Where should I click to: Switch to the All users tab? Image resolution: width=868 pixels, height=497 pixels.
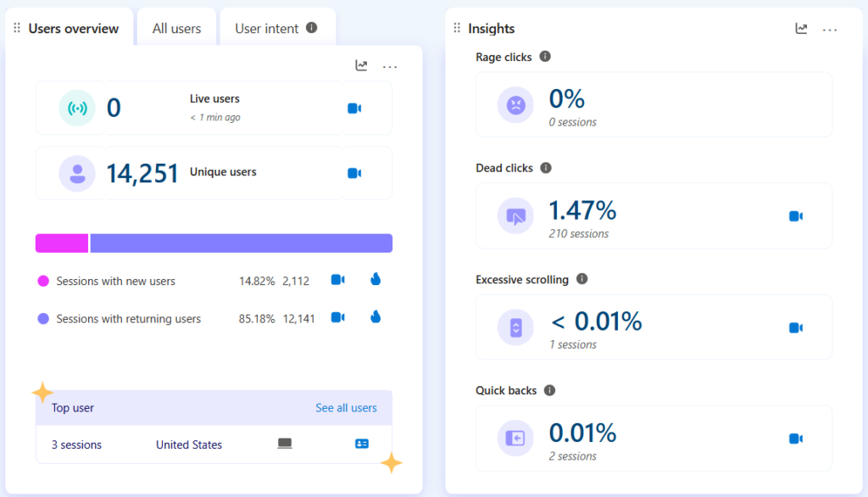176,29
